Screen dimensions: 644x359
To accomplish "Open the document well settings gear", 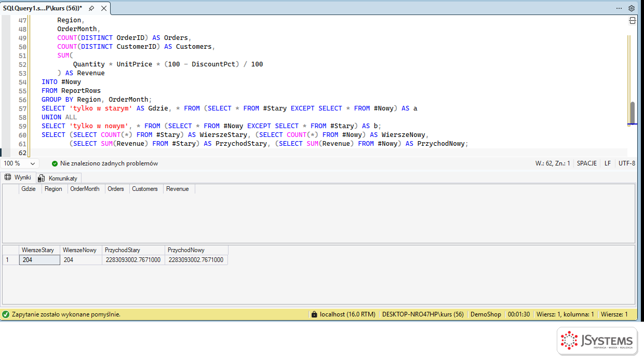I will click(x=632, y=8).
